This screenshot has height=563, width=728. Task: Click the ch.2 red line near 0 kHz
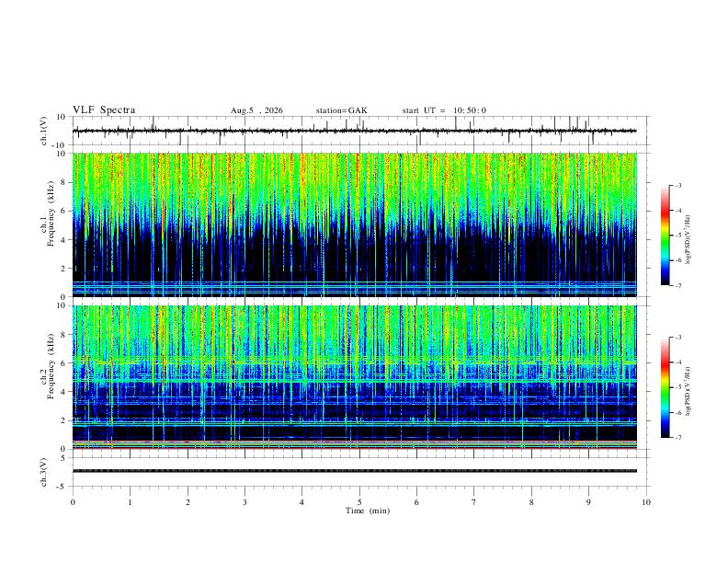point(354,448)
